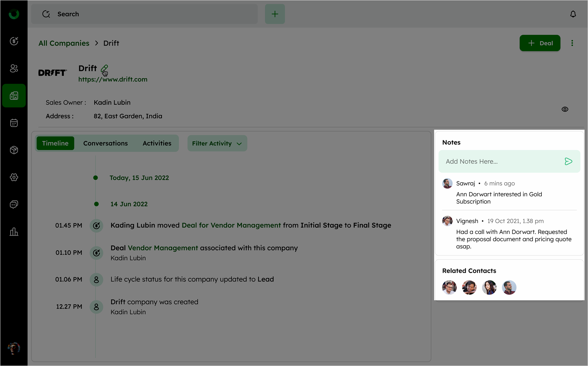588x366 pixels.
Task: Click the 01.45 PM time label
Action: click(x=69, y=226)
